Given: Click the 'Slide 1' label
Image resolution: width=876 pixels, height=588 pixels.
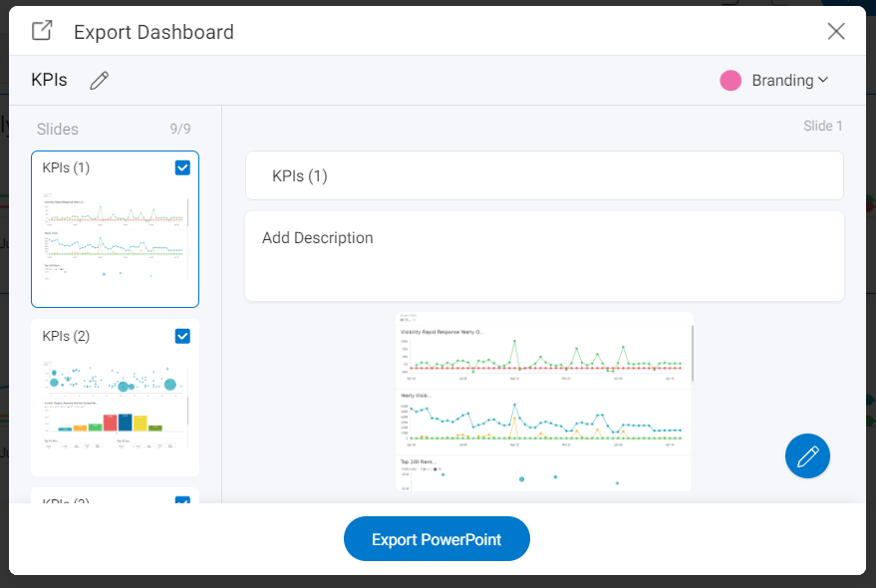Looking at the screenshot, I should pyautogui.click(x=822, y=127).
